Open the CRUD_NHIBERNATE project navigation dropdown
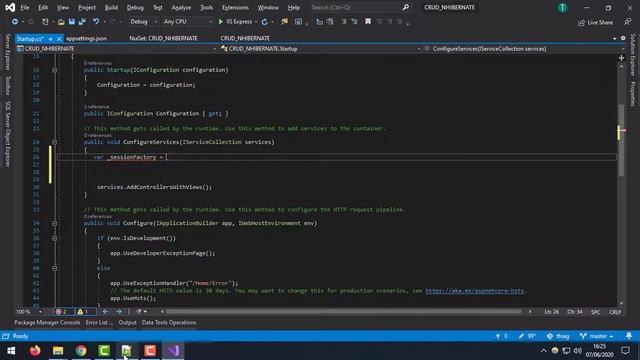The image size is (640, 360). pos(117,49)
